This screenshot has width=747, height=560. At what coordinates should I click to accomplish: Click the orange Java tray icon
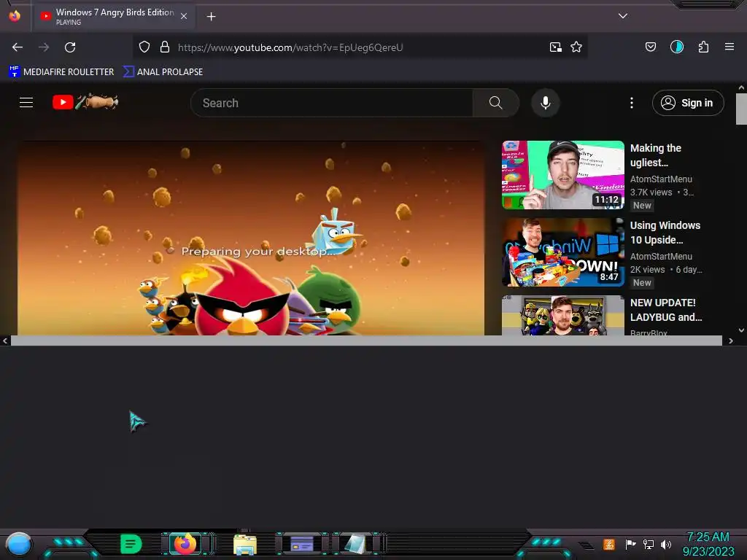pos(609,544)
